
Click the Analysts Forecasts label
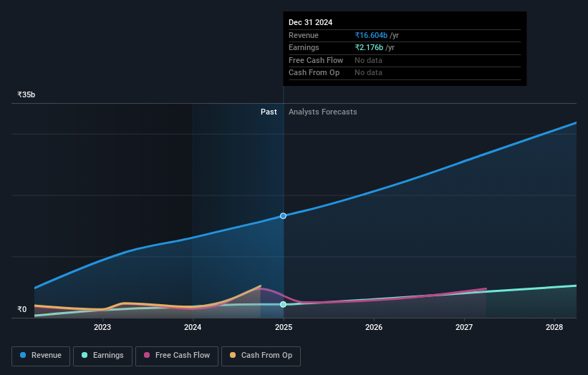point(323,112)
